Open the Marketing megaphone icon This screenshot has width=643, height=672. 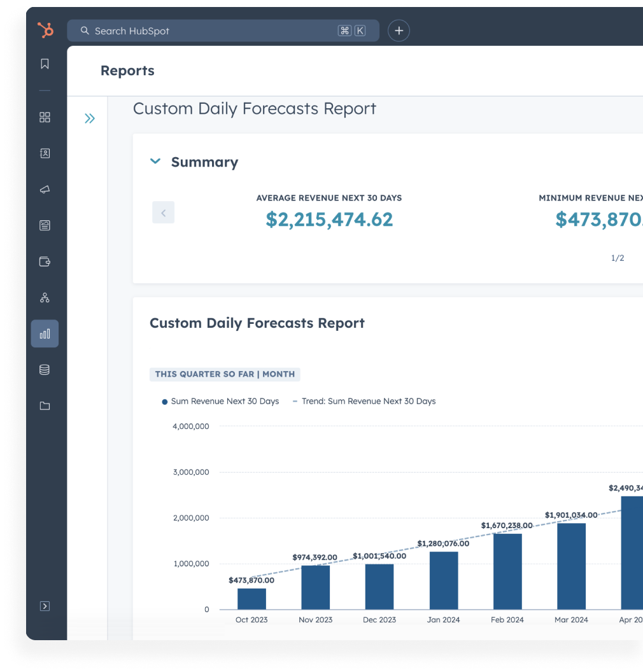(45, 190)
